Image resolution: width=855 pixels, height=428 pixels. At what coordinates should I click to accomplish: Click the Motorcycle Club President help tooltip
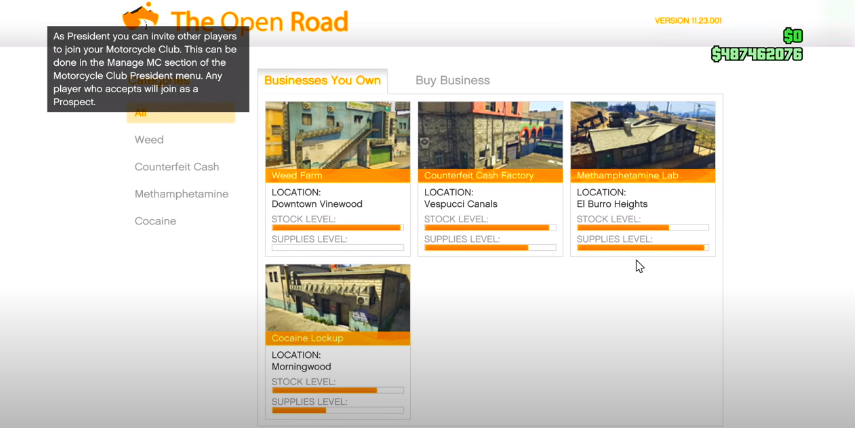[x=148, y=69]
